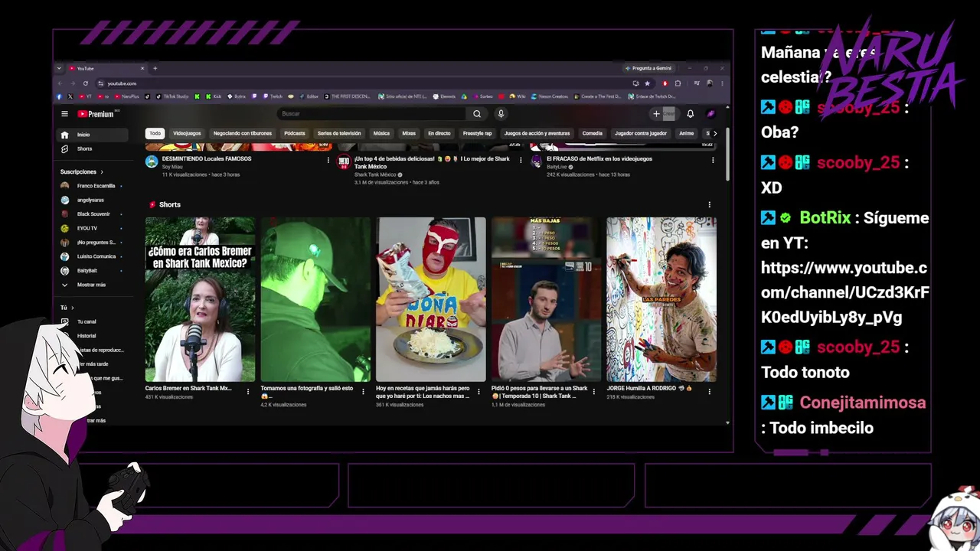Viewport: 980px width, 551px height.
Task: Open options for Pidió 0 pesos short
Action: tap(594, 391)
